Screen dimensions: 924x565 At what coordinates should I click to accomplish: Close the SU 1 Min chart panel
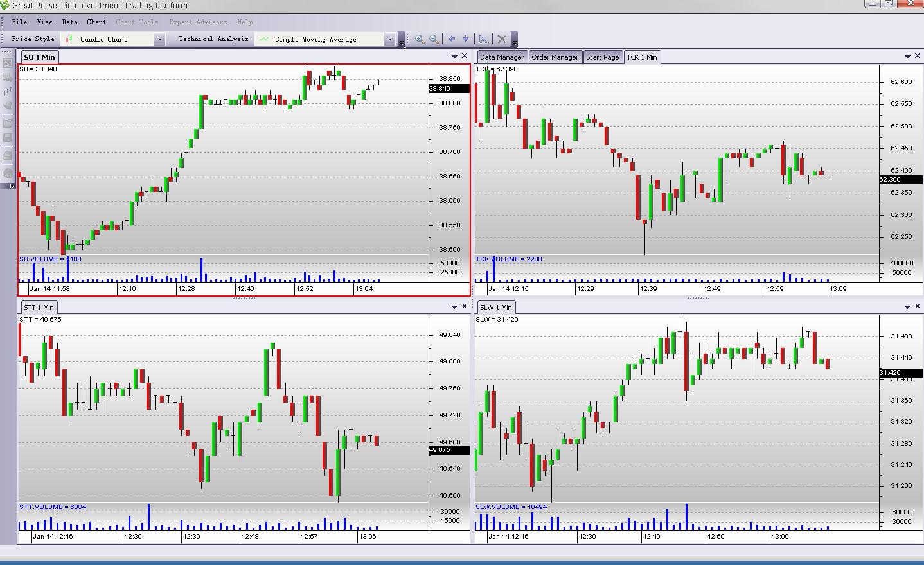click(465, 56)
